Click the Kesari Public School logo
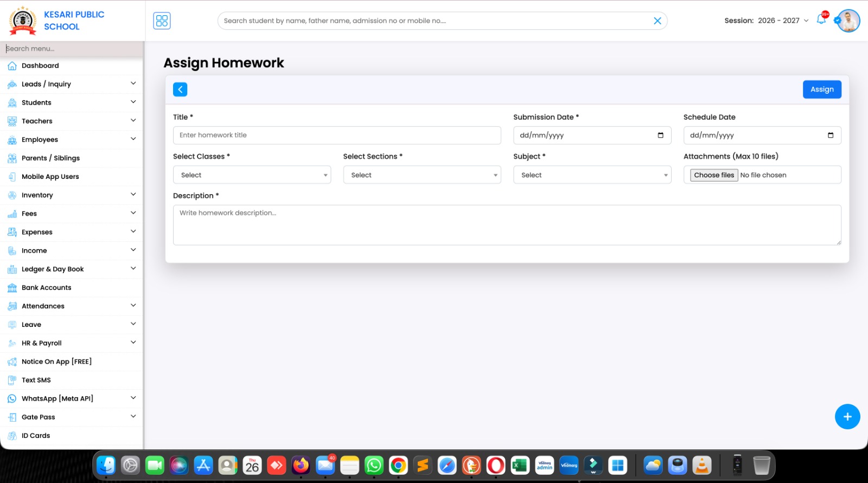The width and height of the screenshot is (868, 483). [x=23, y=21]
